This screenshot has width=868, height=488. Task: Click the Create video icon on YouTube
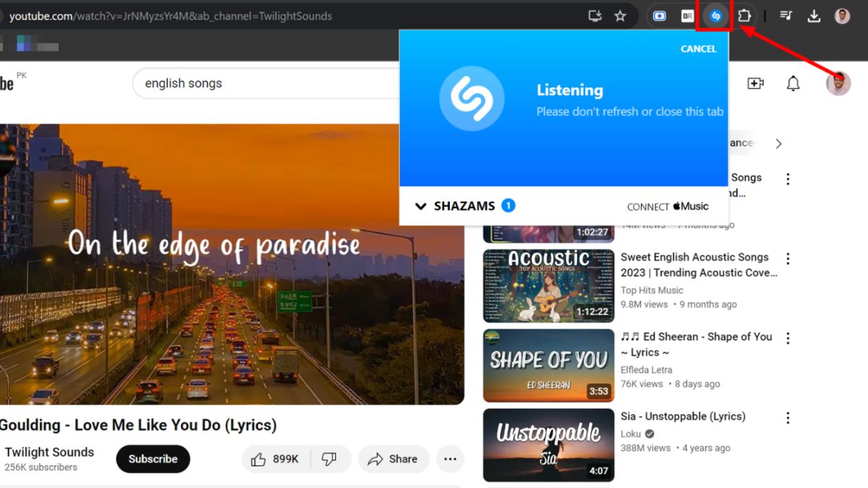click(755, 83)
